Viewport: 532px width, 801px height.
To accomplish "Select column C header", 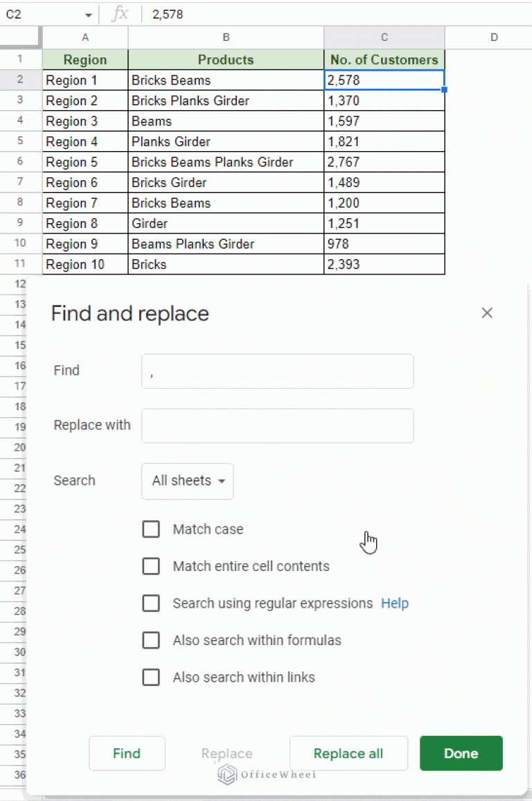I will (x=384, y=37).
